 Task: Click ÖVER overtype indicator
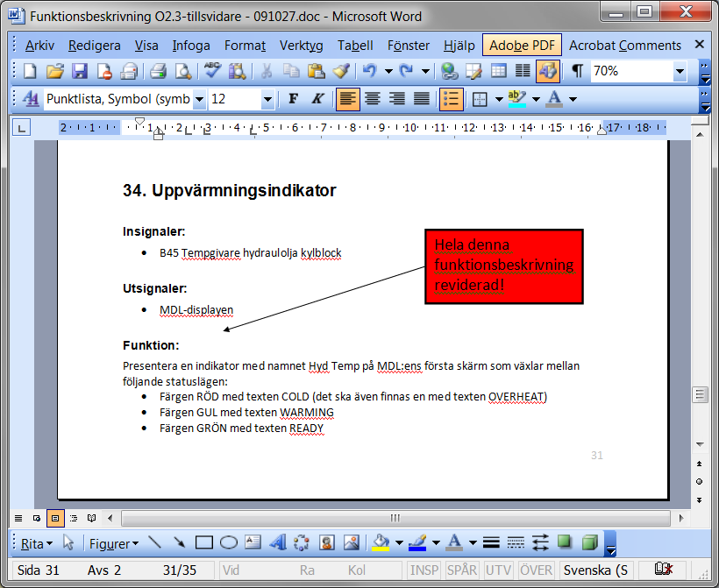[x=536, y=570]
